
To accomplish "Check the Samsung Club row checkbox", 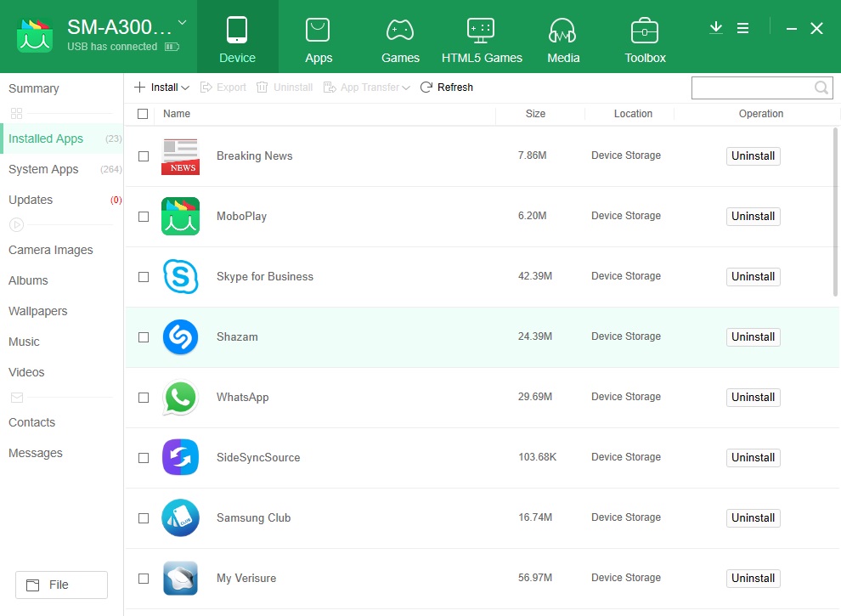I will point(144,517).
